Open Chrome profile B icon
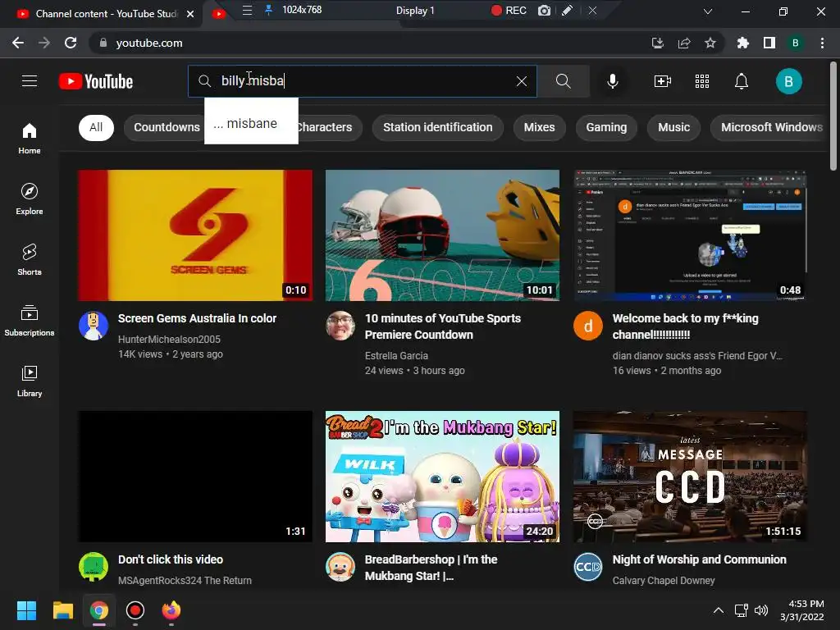The image size is (840, 630). point(796,43)
